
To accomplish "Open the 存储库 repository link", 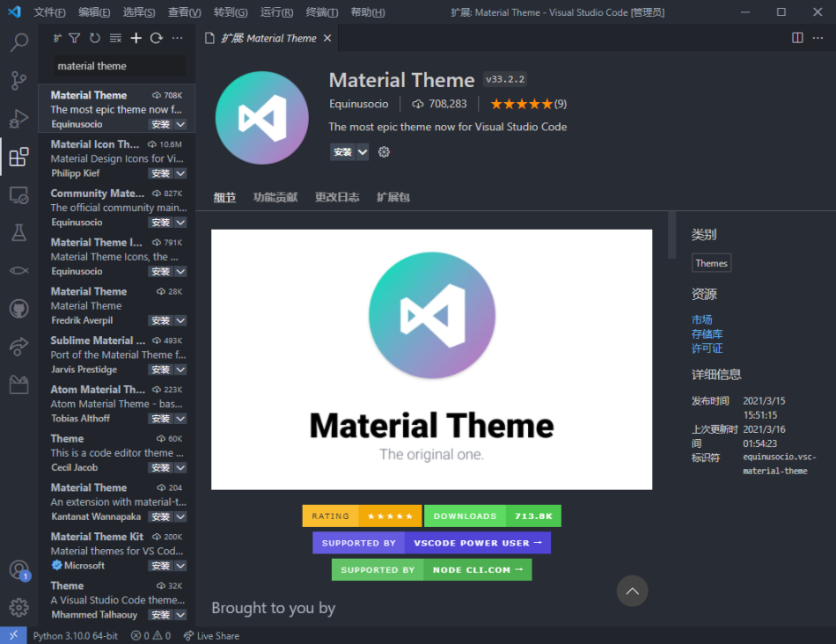I will [707, 334].
